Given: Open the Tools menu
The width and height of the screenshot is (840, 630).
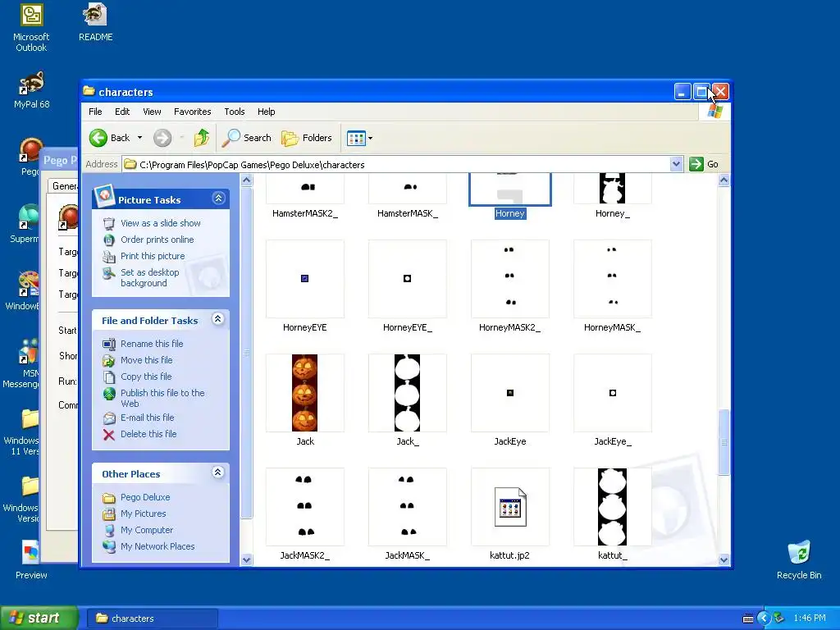Looking at the screenshot, I should pyautogui.click(x=234, y=112).
